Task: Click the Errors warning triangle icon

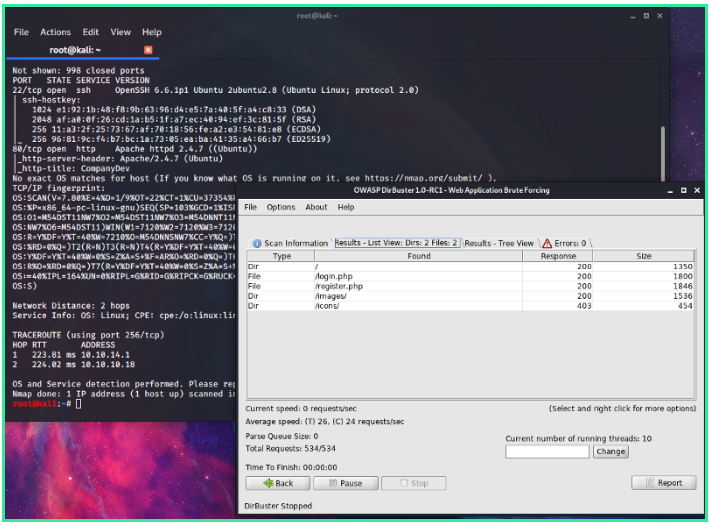Action: pyautogui.click(x=547, y=244)
